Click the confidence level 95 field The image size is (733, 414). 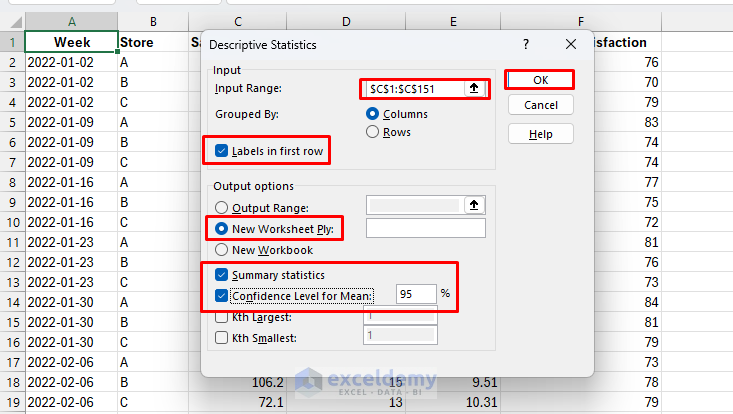click(x=416, y=294)
